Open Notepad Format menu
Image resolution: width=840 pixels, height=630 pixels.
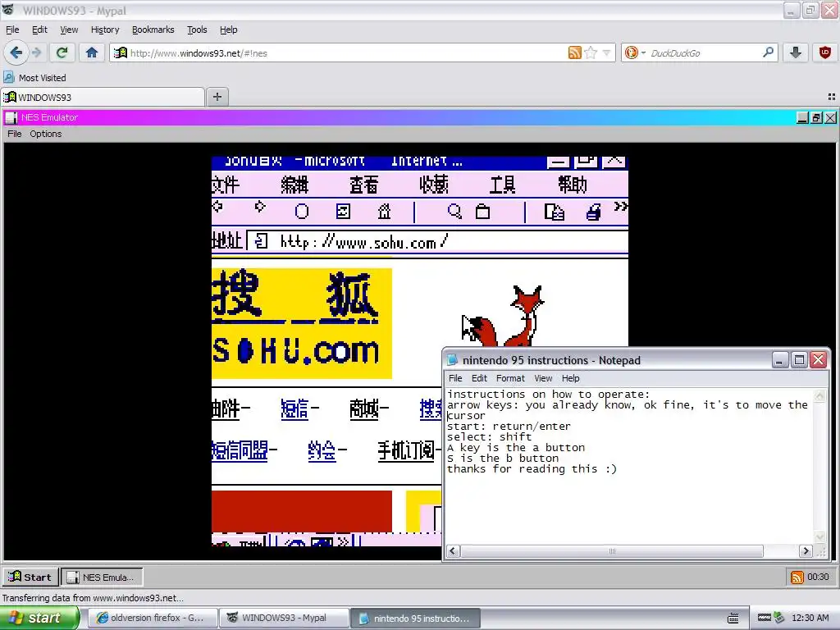pos(510,378)
